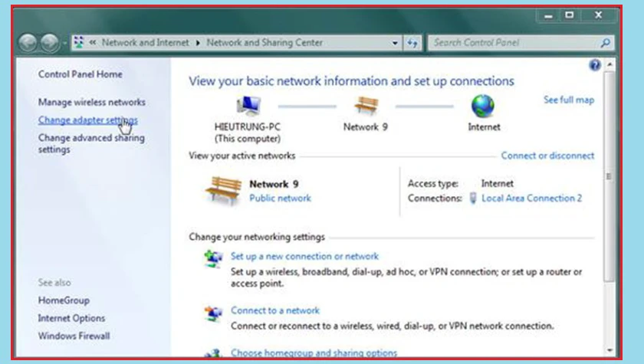Minimize the Network and Sharing Center window
This screenshot has width=644, height=364.
[548, 15]
